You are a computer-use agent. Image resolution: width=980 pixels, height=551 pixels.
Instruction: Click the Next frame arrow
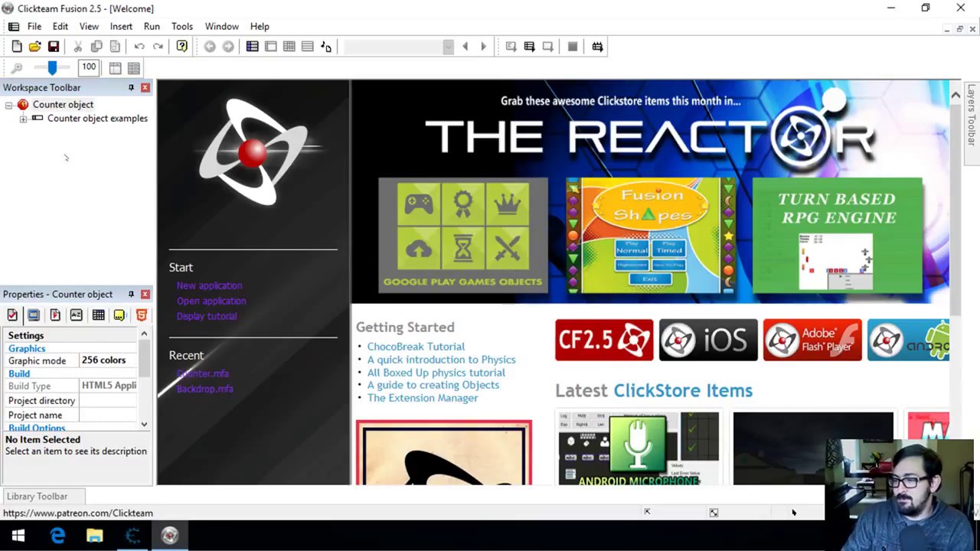pos(483,47)
